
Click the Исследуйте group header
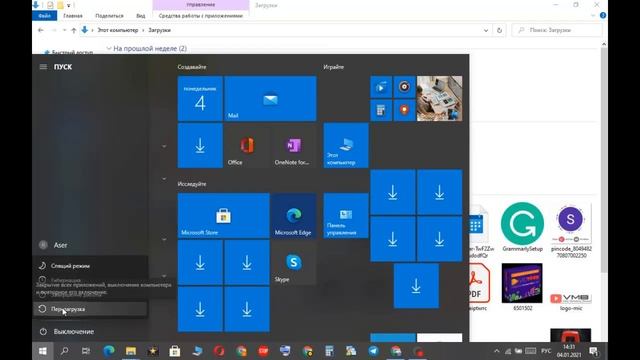coord(192,184)
